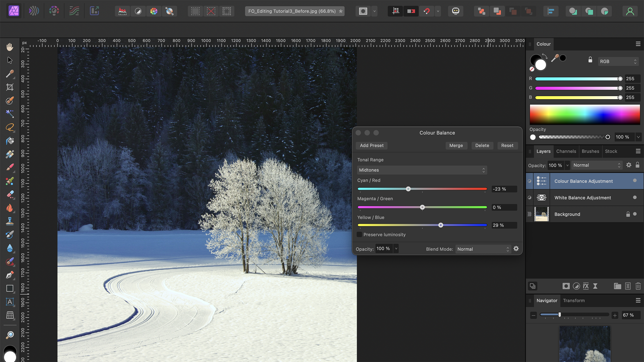Activate the Clone Stamp tool

pyautogui.click(x=10, y=221)
